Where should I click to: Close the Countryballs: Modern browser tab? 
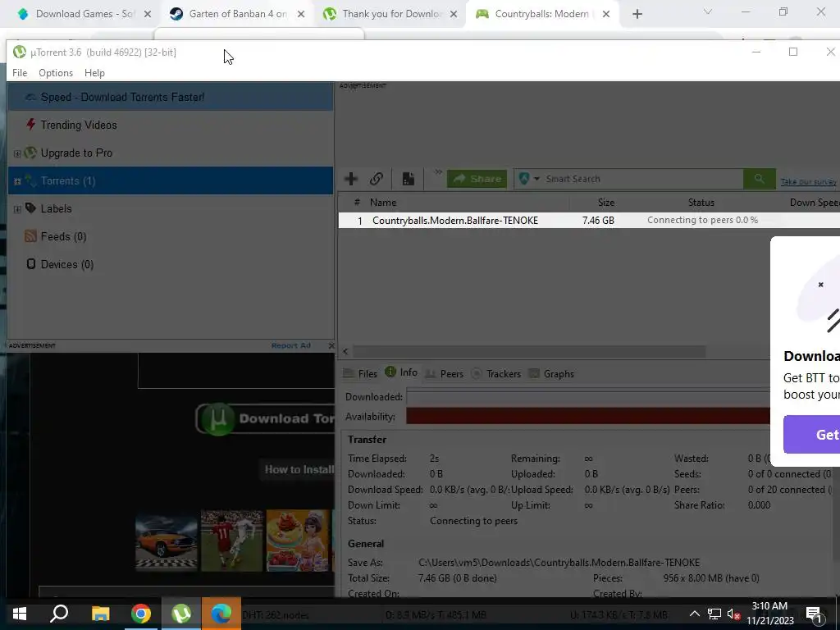[606, 15]
